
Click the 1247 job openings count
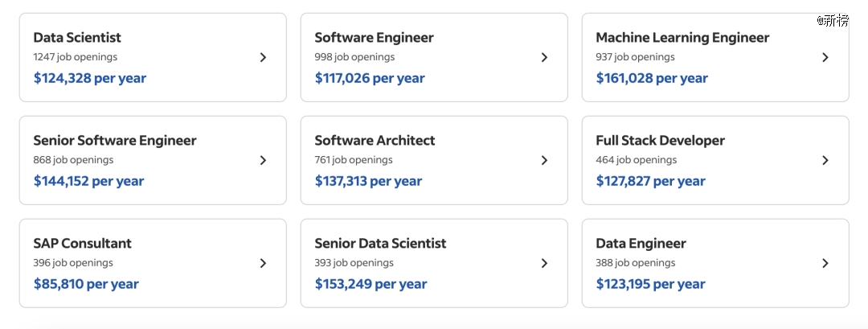pyautogui.click(x=76, y=57)
